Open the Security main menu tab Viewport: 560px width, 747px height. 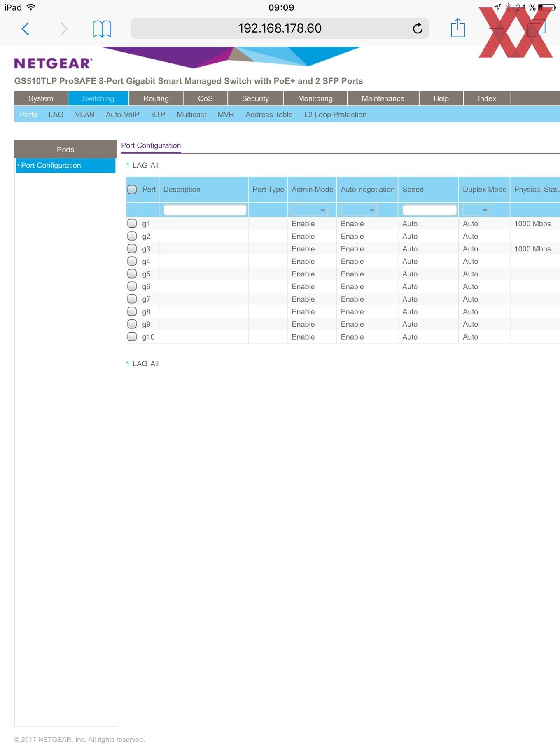tap(255, 98)
